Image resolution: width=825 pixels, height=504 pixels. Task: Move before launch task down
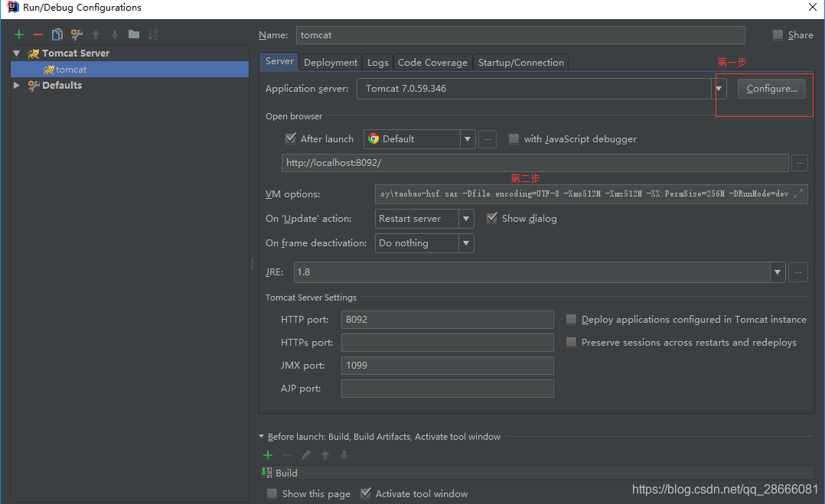tap(344, 455)
